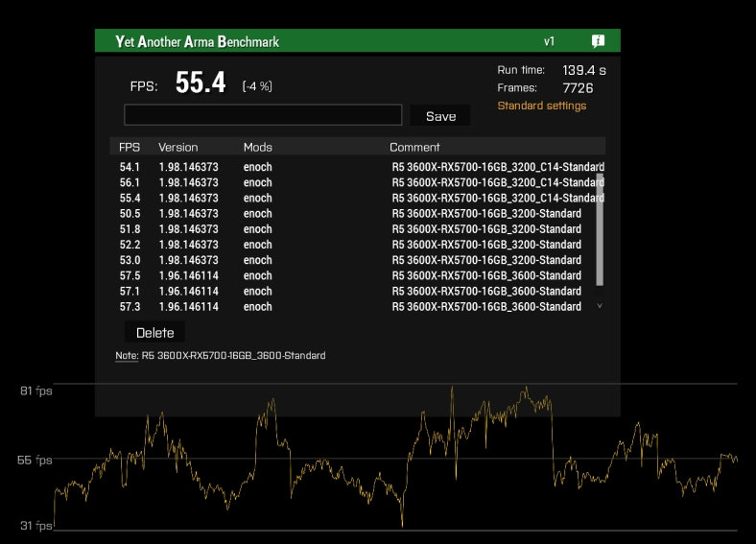Viewport: 756px width, 544px height.
Task: Click the 55 fps graph axis label
Action: tap(35, 460)
